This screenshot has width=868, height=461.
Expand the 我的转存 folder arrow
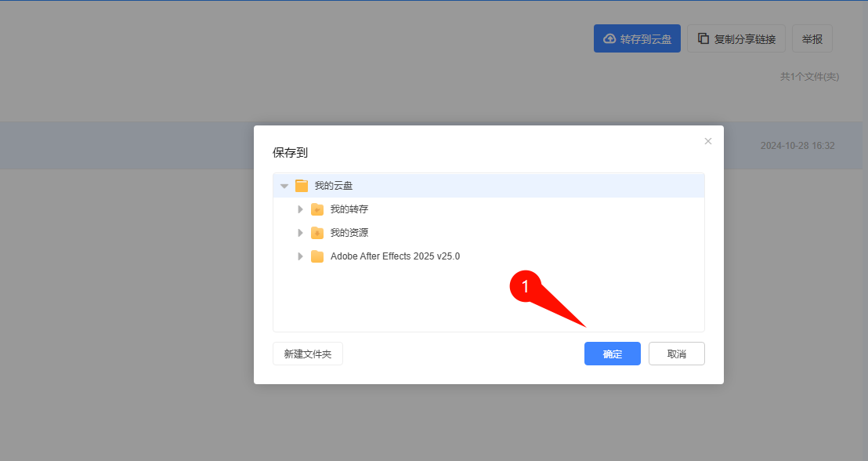300,209
